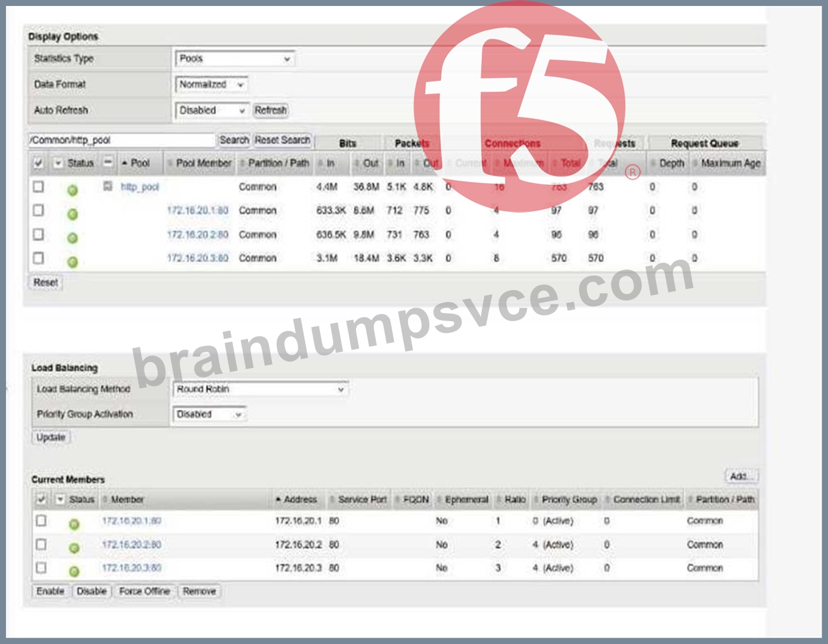The height and width of the screenshot is (644, 828).
Task: Open the Status filter dropdown in the statistics header
Action: coord(58,163)
